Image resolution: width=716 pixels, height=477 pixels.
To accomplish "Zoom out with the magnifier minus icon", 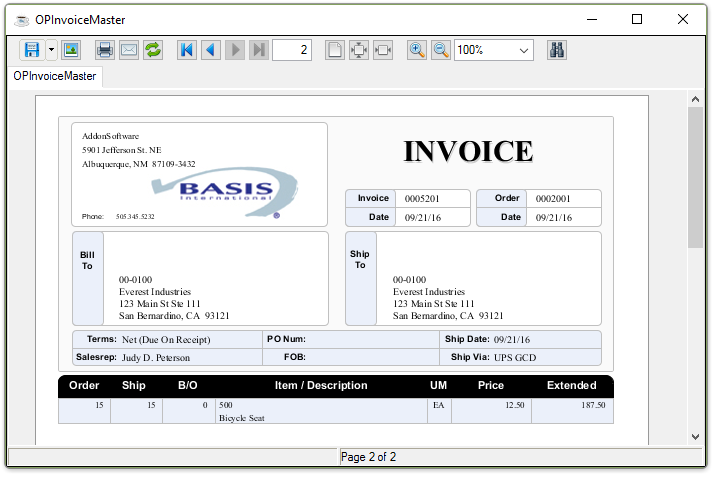I will 441,50.
